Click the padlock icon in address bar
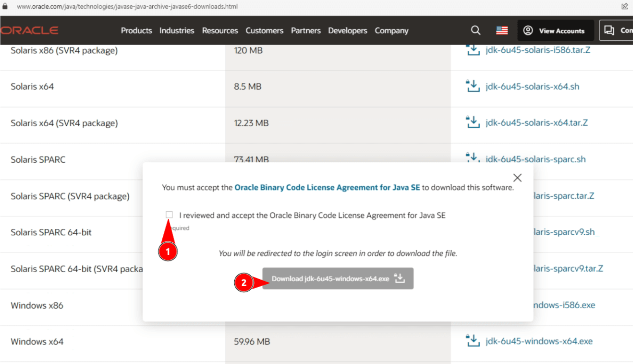The image size is (639, 364). pyautogui.click(x=5, y=6)
